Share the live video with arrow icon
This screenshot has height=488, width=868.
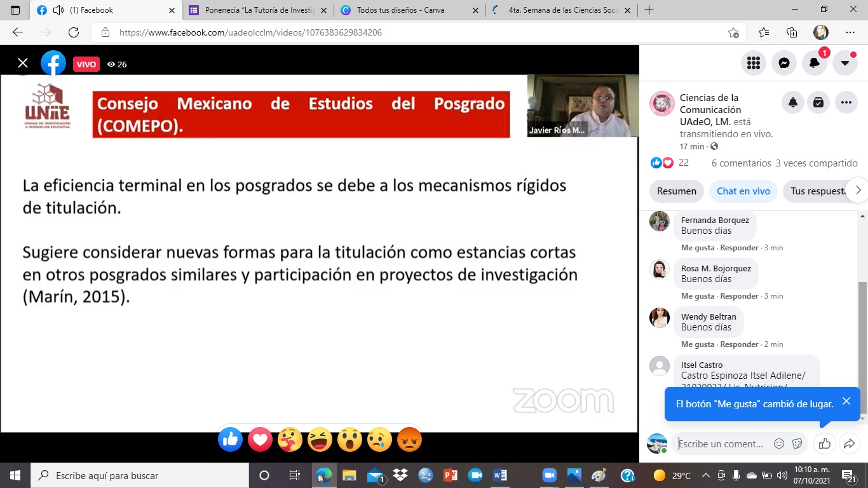point(849,444)
